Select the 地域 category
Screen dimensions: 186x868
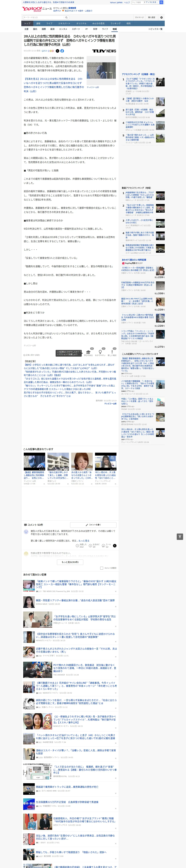tap(114, 29)
